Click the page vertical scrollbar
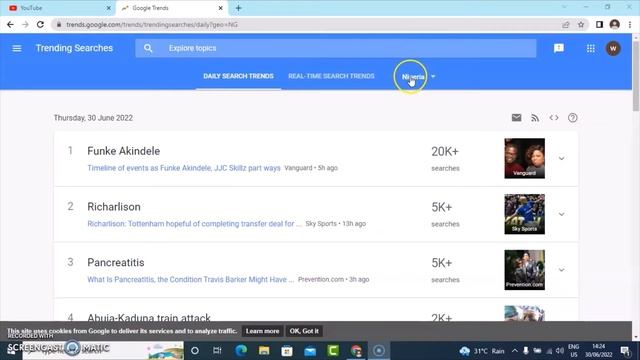 tap(636, 76)
